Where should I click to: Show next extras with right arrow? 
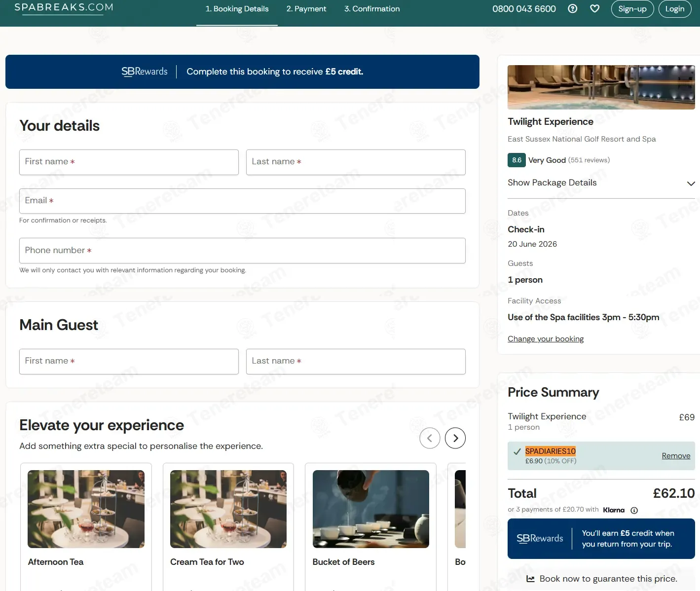pyautogui.click(x=455, y=438)
